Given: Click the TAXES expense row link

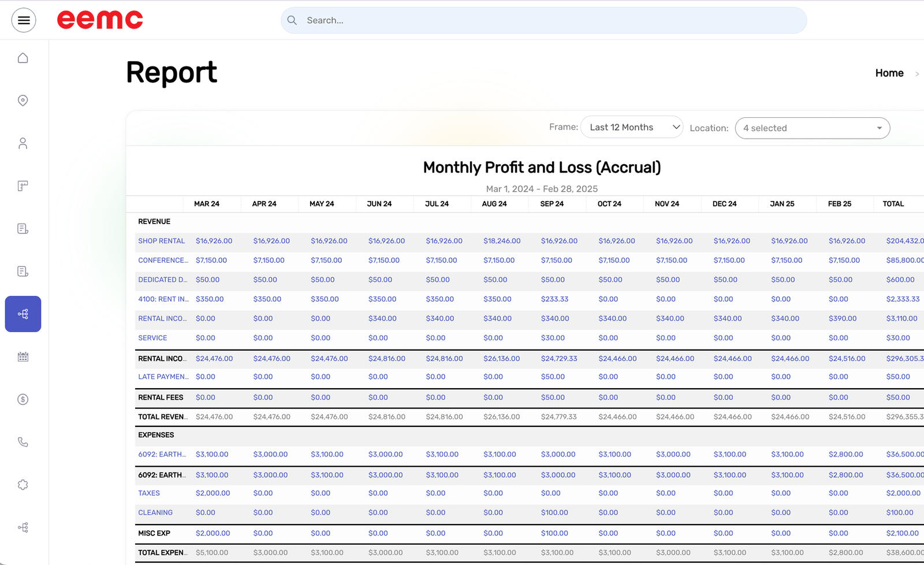Looking at the screenshot, I should tap(149, 493).
